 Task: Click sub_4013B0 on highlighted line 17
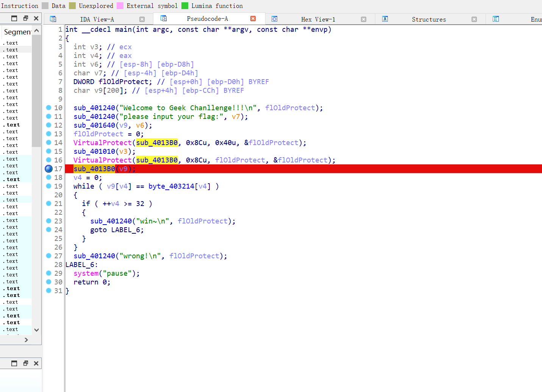pyautogui.click(x=94, y=169)
